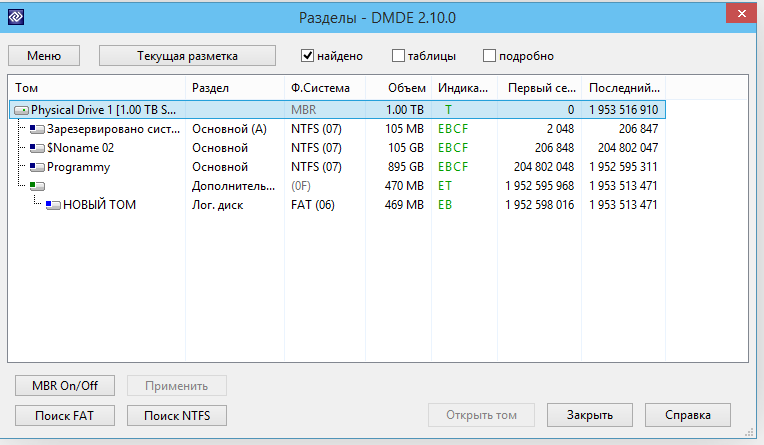The image size is (764, 445).
Task: Click the Physical Drive 1 disk icon
Action: click(x=21, y=110)
